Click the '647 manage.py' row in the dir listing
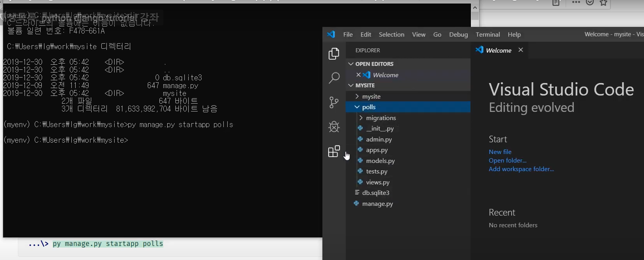This screenshot has width=644, height=260. coord(173,85)
